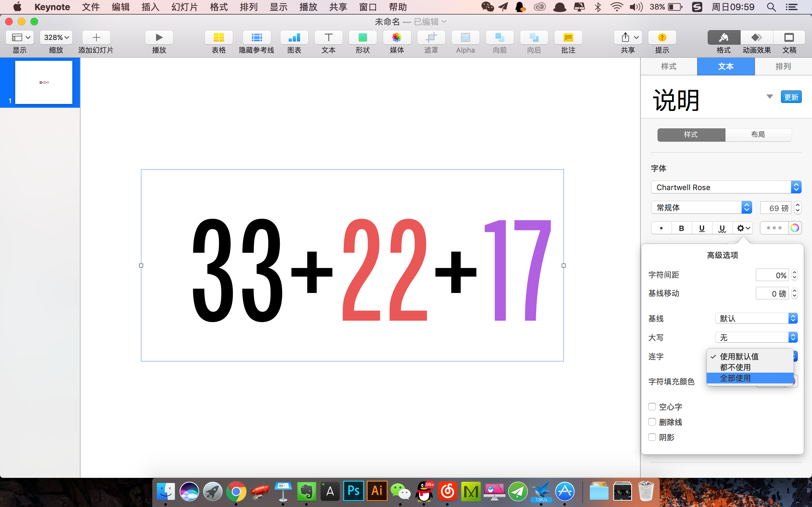The width and height of the screenshot is (812, 507).
Task: Add a comment with the 批注 icon
Action: 568,38
